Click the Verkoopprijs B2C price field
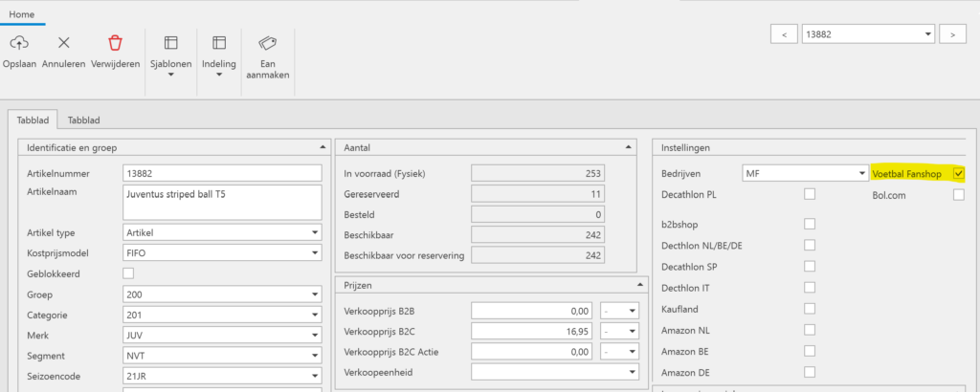This screenshot has height=392, width=980. pos(532,331)
